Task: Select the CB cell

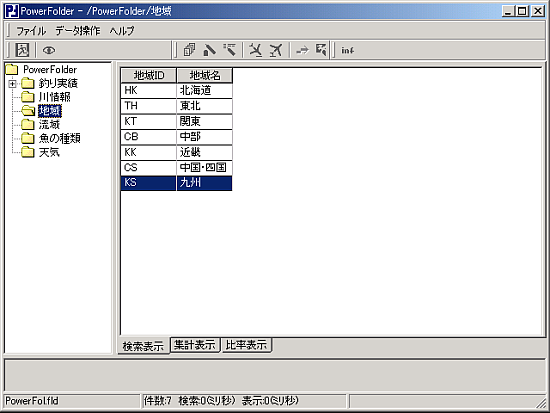Action: click(148, 137)
